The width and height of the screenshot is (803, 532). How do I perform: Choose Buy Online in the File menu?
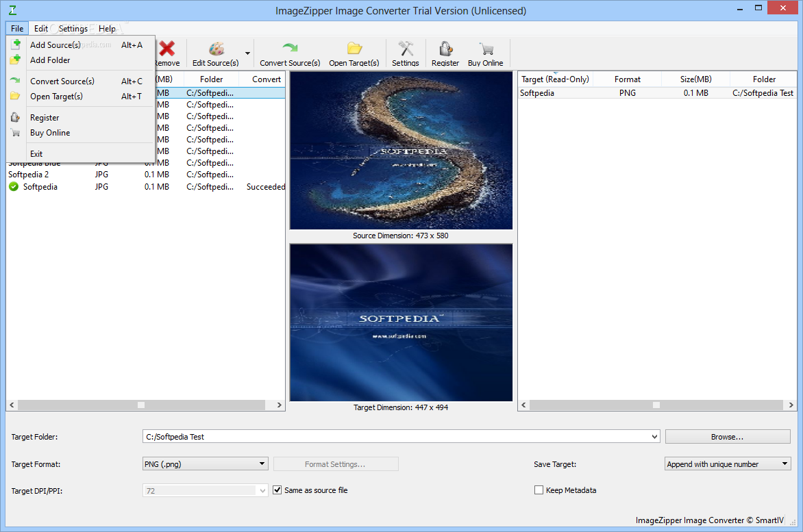pyautogui.click(x=81, y=133)
